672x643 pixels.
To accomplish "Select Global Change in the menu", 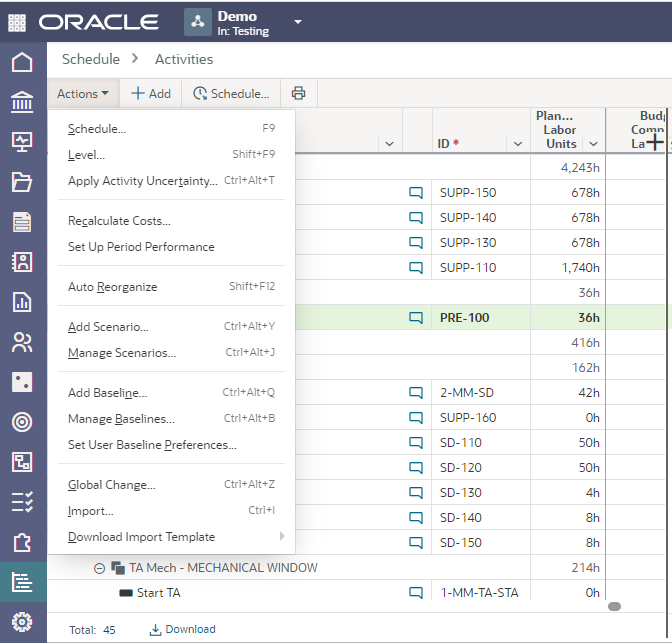I will click(111, 485).
